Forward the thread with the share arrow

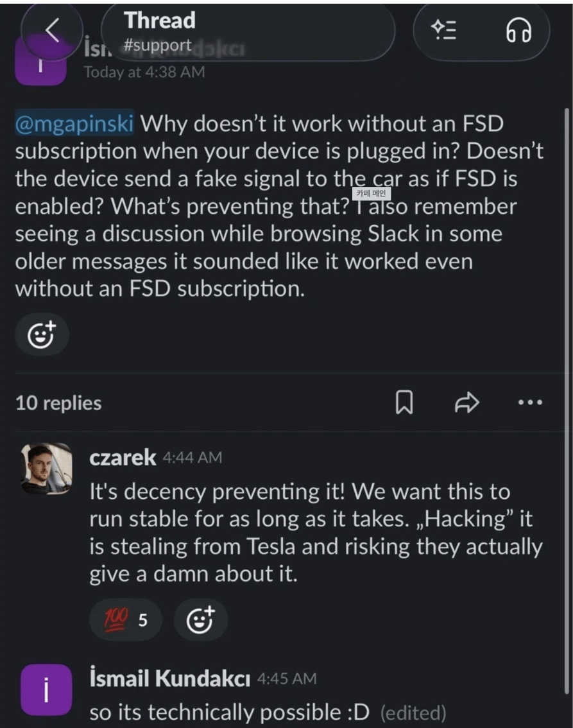click(x=466, y=403)
